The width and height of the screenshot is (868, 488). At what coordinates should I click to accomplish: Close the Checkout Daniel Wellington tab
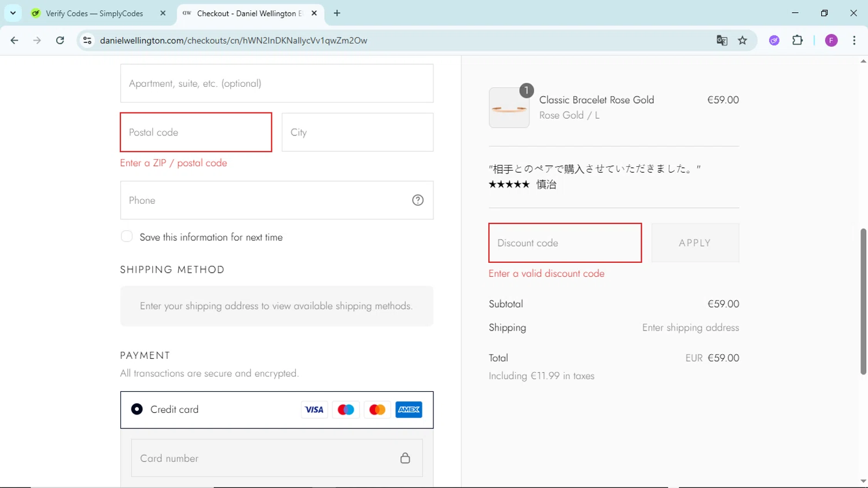click(x=314, y=13)
